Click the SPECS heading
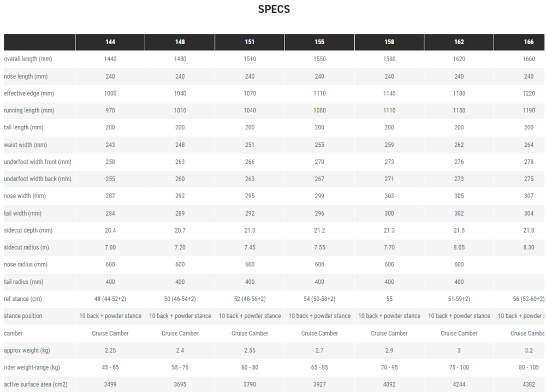Viewport: 546px width, 392px height. 274,10
